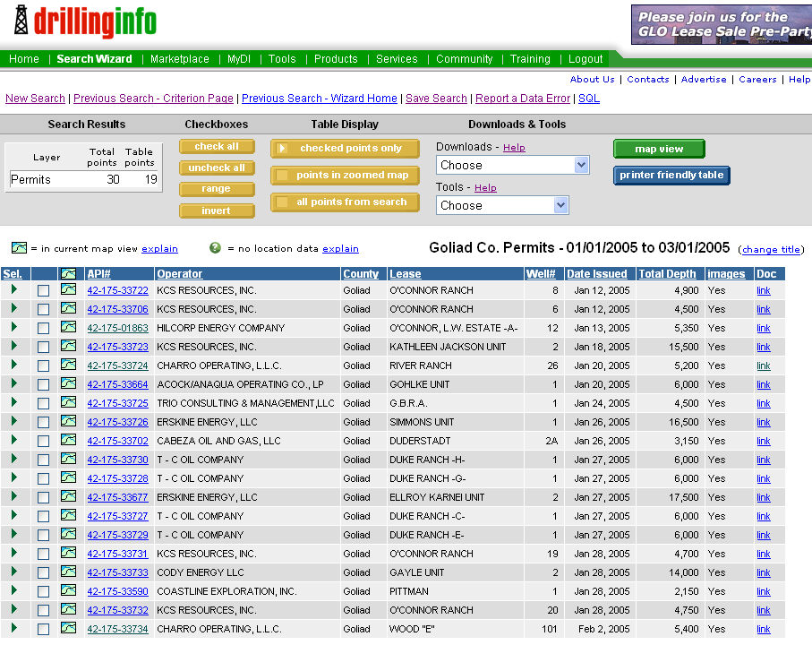Click Logout in the navigation bar
Screen dimensions: 812x645
[x=585, y=59]
